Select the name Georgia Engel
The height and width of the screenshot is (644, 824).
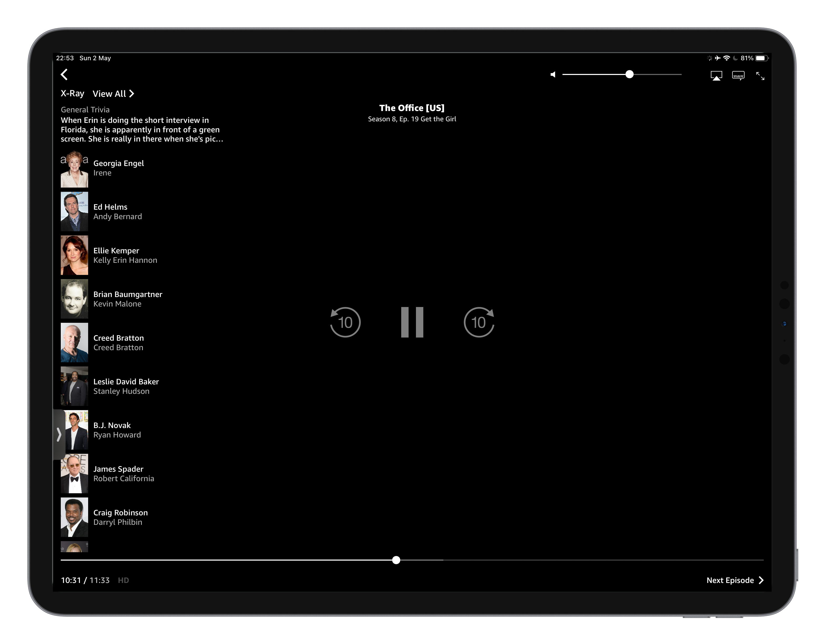click(x=118, y=163)
